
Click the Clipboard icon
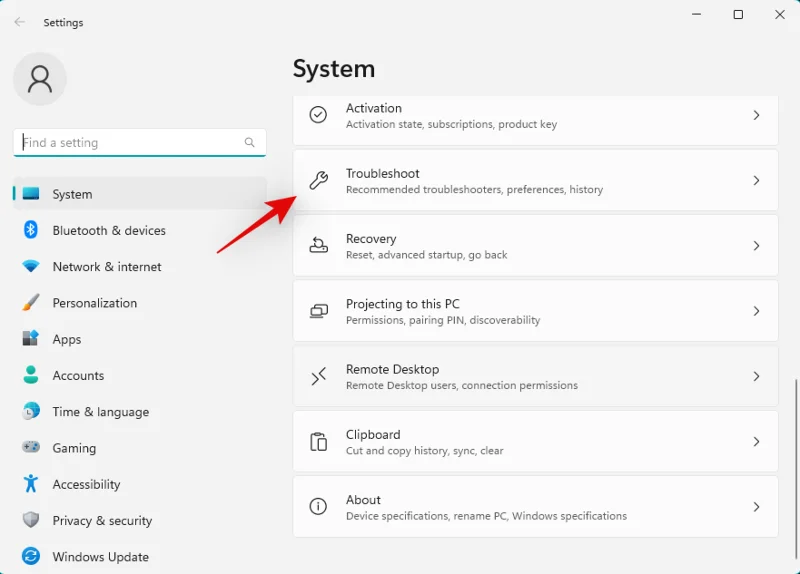(x=318, y=442)
